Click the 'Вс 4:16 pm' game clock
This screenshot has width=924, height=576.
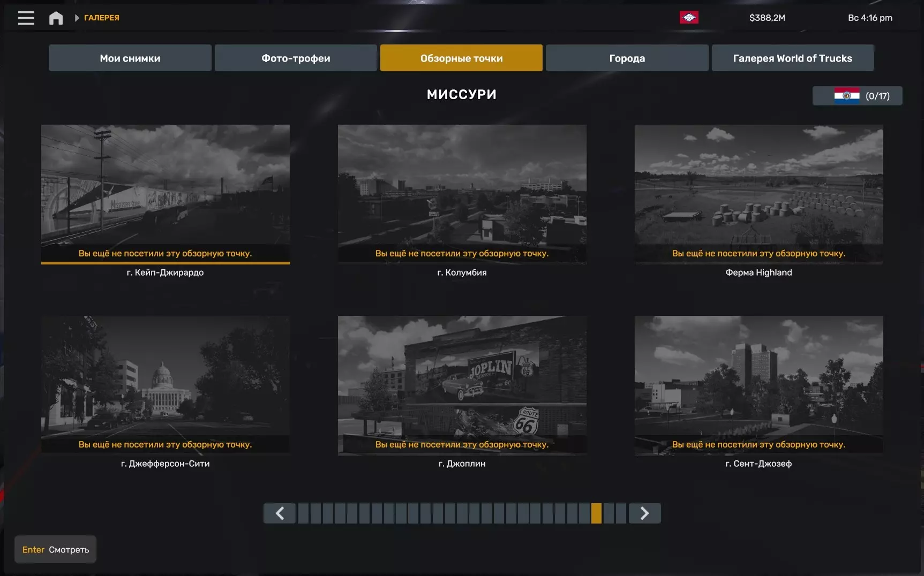click(x=870, y=18)
